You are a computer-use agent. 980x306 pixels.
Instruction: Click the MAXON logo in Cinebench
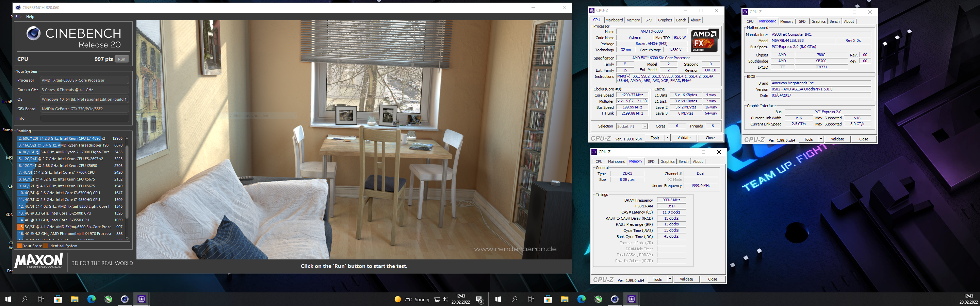pos(38,261)
